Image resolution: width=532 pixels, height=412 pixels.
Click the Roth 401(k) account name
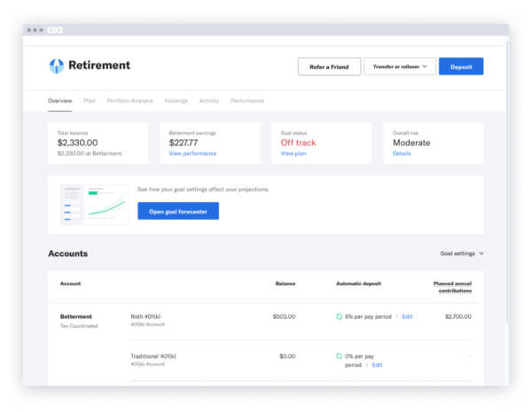(145, 316)
